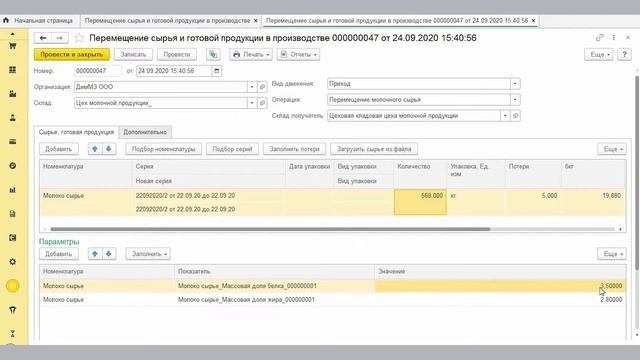This screenshot has width=640, height=360.
Task: Click the date field 24.09.2020
Action: 174,71
